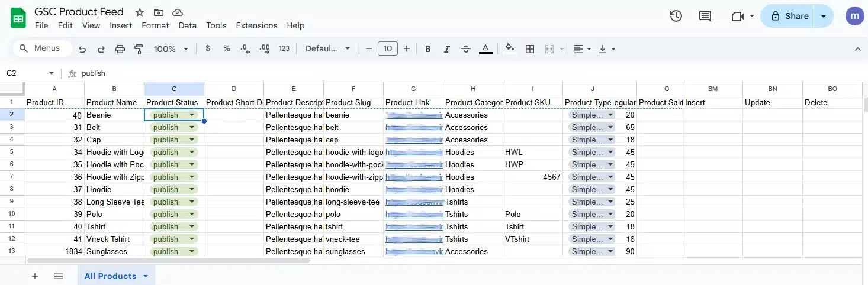868x285 pixels.
Task: Show all sheets list icon
Action: (59, 276)
